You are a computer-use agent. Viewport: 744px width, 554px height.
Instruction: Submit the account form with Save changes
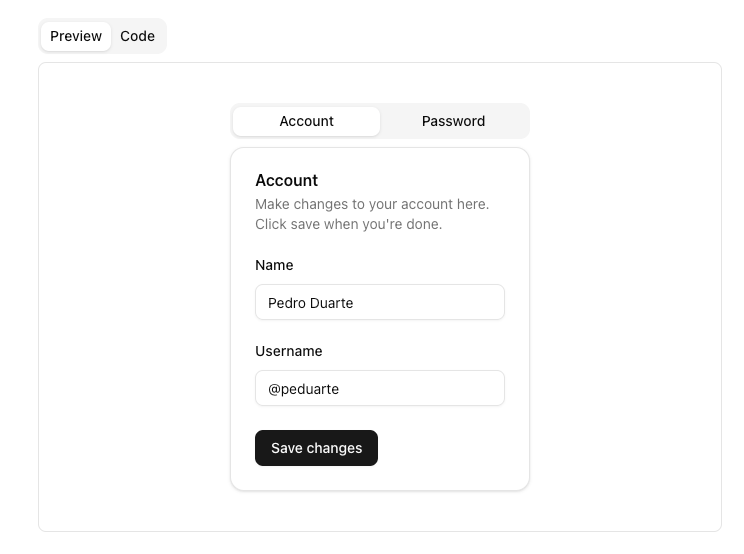[x=316, y=448]
